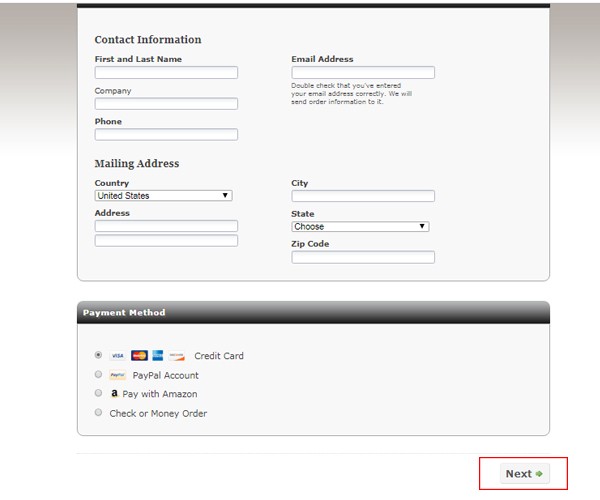
Task: Select Check or Money Order option
Action: pyautogui.click(x=98, y=412)
